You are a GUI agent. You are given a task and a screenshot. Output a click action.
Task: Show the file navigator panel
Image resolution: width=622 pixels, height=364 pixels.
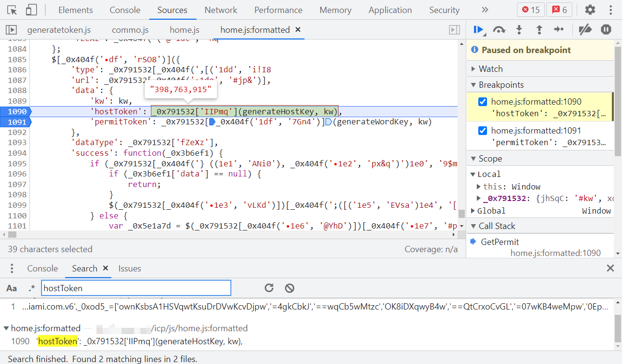pyautogui.click(x=11, y=30)
